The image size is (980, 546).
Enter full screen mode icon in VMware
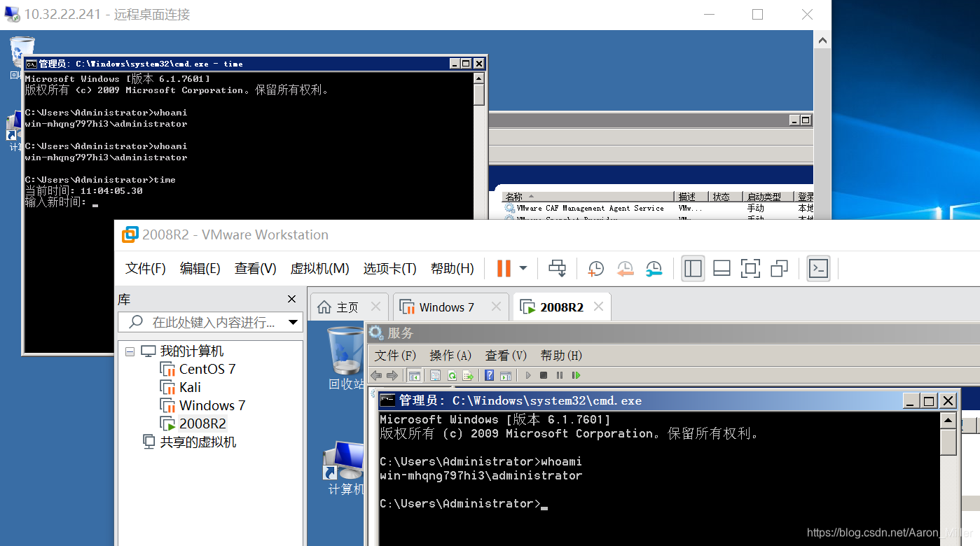[x=750, y=268]
